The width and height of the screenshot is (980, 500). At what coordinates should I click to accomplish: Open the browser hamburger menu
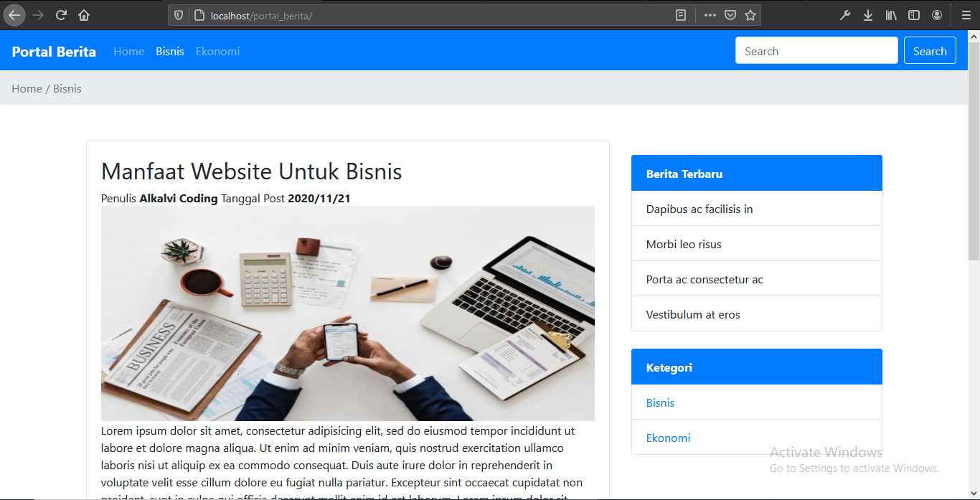pos(966,14)
